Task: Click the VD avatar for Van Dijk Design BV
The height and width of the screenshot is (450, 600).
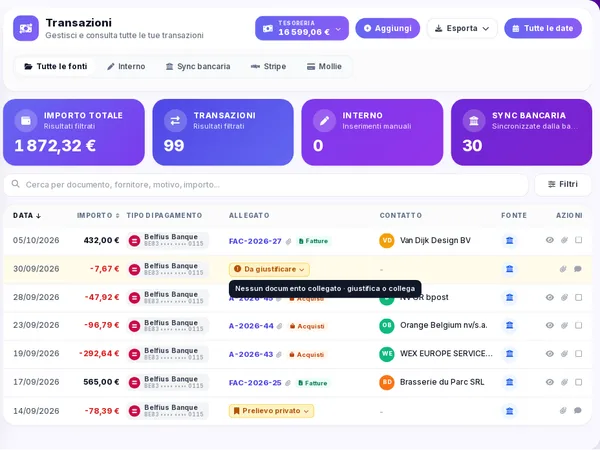Action: [386, 241]
